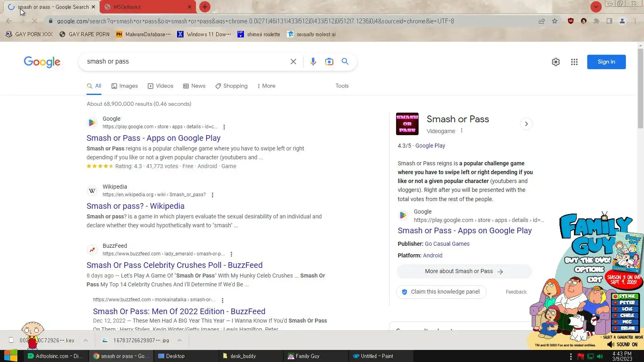Click the magnifier search button
644x362 pixels.
click(345, 61)
